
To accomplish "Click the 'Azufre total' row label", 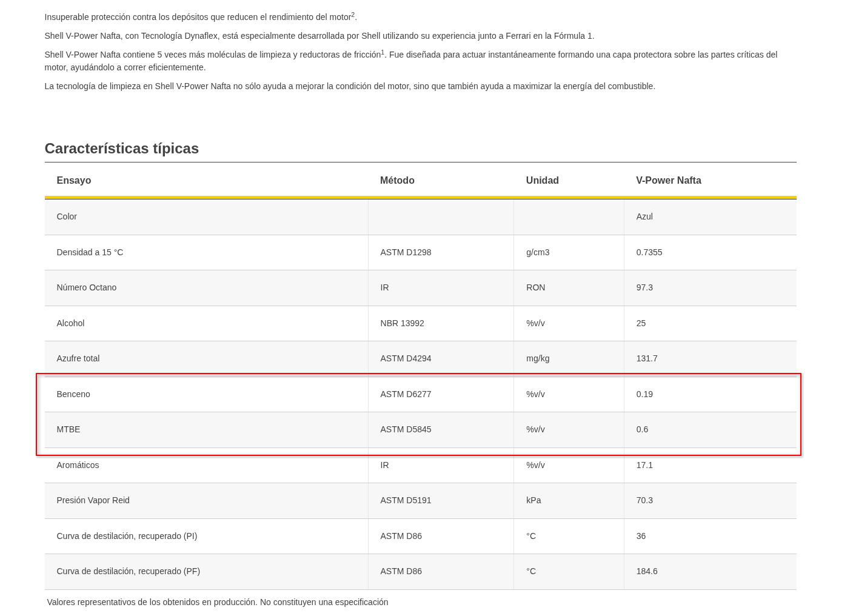I will coord(78,358).
